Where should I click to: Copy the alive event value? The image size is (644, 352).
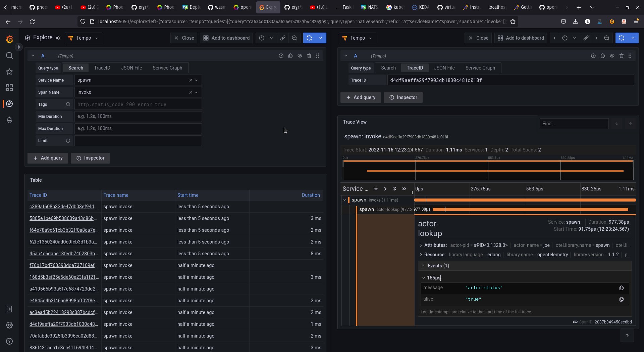[622, 299]
